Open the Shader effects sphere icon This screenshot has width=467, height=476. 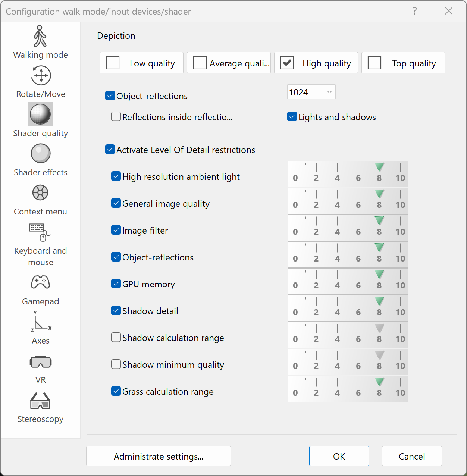40,154
